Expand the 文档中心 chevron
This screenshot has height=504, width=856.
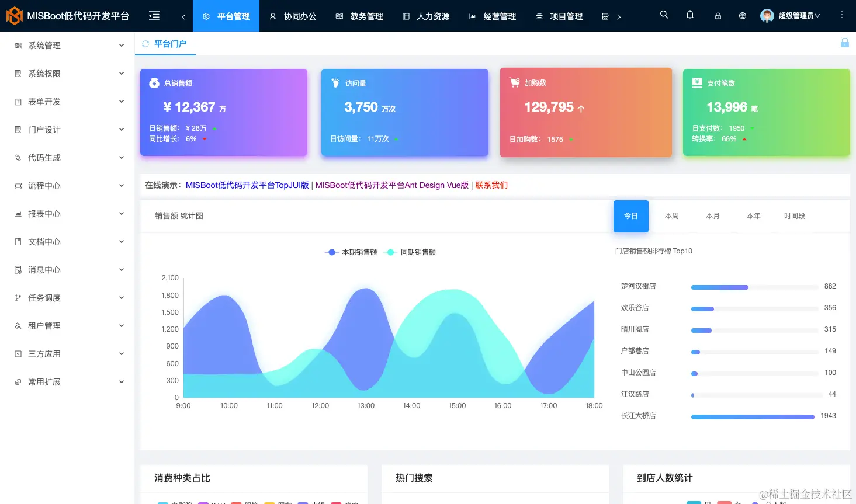(122, 242)
